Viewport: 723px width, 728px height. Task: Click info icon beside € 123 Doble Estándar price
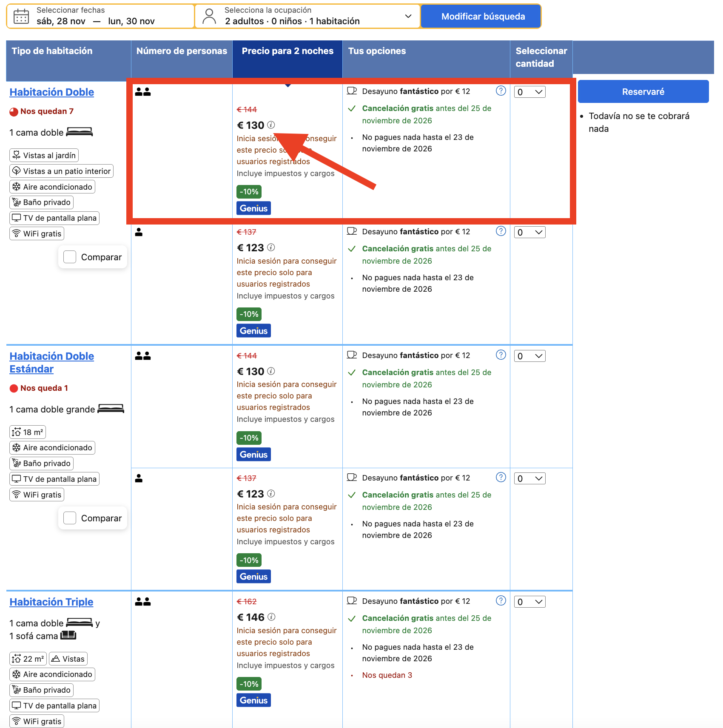pos(271,494)
